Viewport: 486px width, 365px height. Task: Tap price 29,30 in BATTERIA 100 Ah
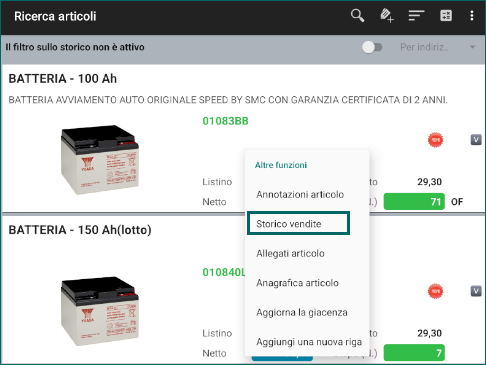tap(429, 182)
